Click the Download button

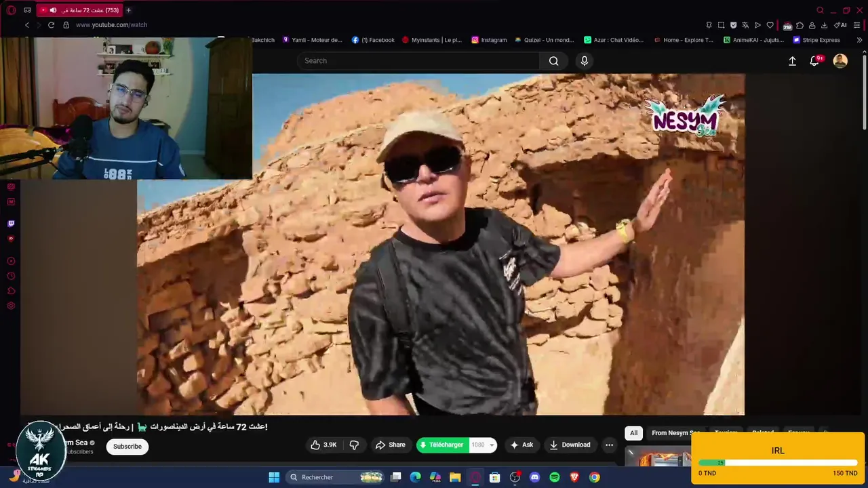pos(570,445)
